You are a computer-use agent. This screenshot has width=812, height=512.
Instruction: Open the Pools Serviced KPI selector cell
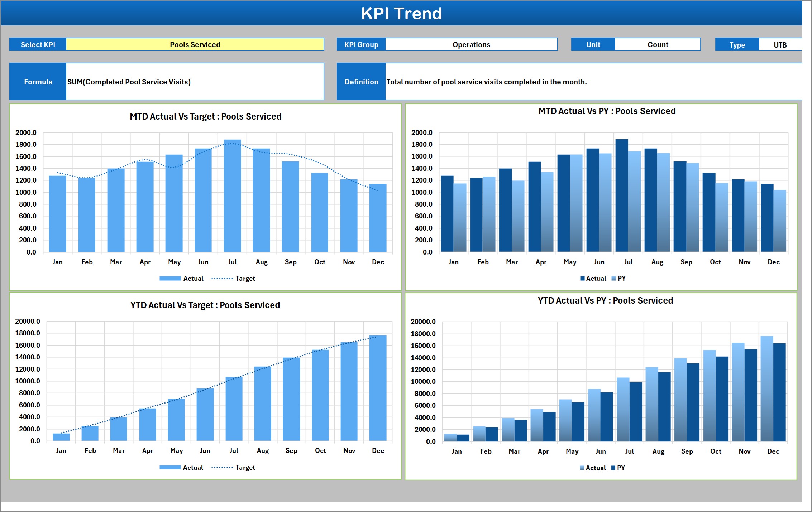[195, 45]
